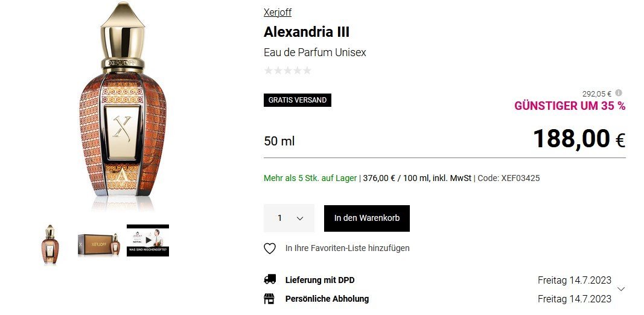644x315 pixels.
Task: Click the Alexandria III product title
Action: (307, 32)
